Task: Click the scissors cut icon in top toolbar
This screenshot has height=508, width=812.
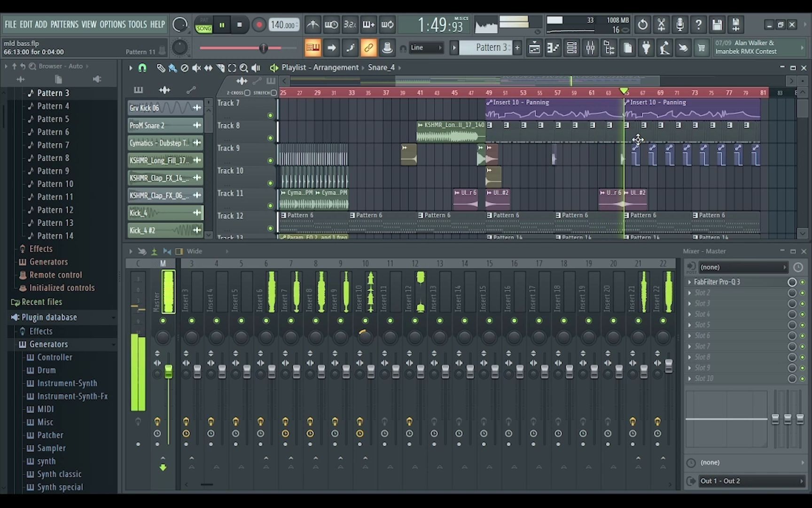Action: pyautogui.click(x=662, y=24)
